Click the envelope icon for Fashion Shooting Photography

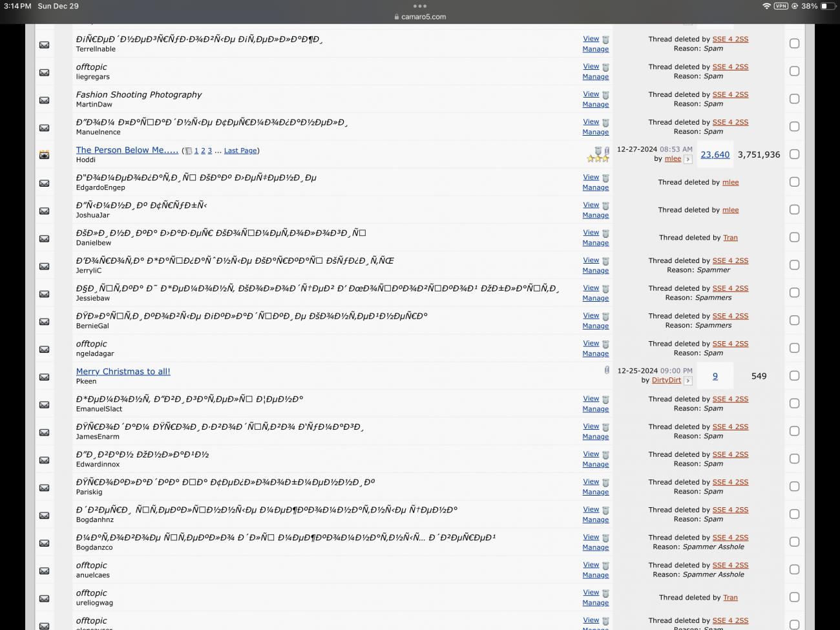(x=44, y=100)
